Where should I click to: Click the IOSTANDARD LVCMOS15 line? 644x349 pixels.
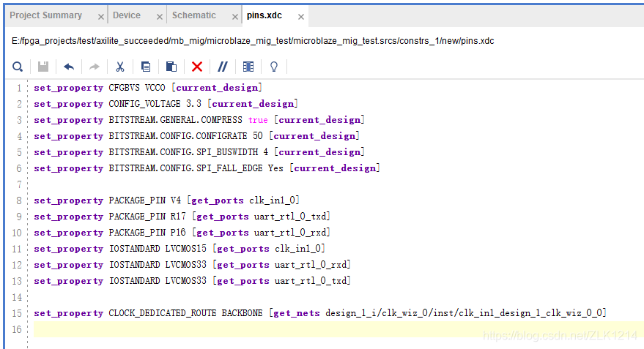[179, 249]
